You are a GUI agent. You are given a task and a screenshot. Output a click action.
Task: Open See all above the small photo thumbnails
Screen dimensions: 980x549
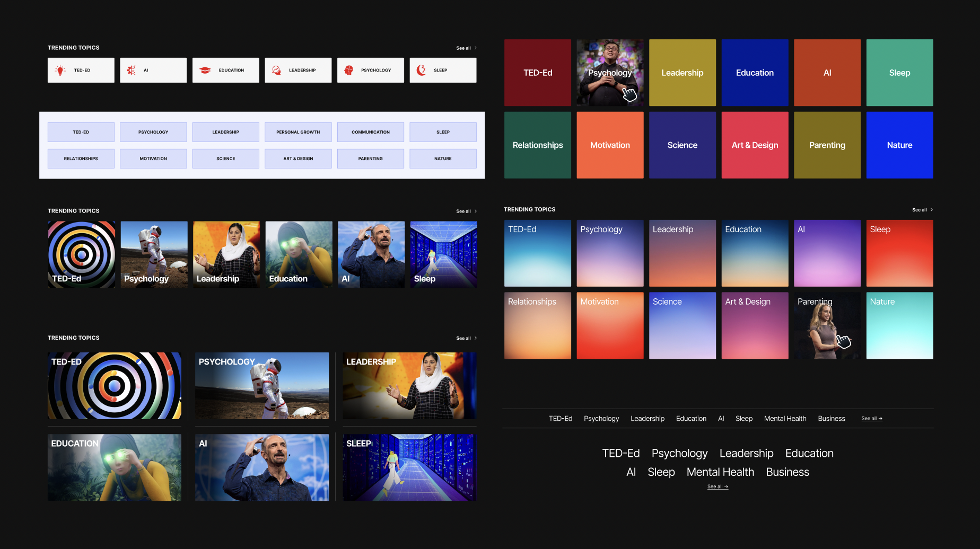(466, 211)
